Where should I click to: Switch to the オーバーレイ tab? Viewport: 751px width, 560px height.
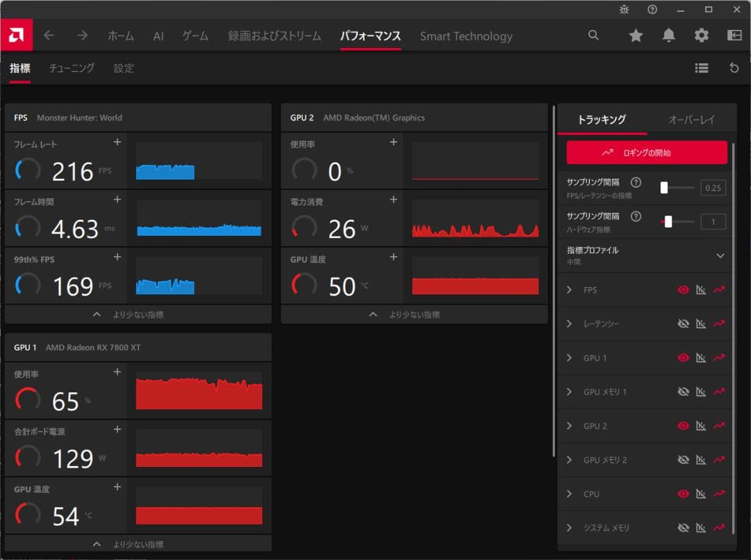pos(692,120)
